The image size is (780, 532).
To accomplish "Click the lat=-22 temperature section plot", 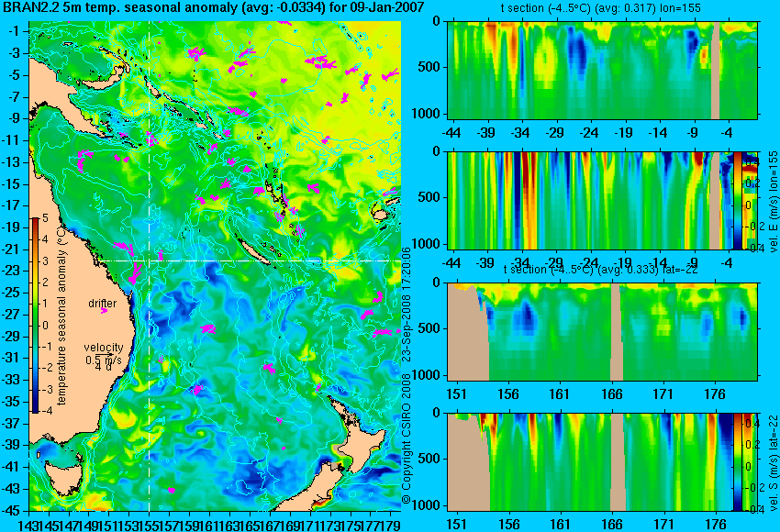I will coord(602,332).
